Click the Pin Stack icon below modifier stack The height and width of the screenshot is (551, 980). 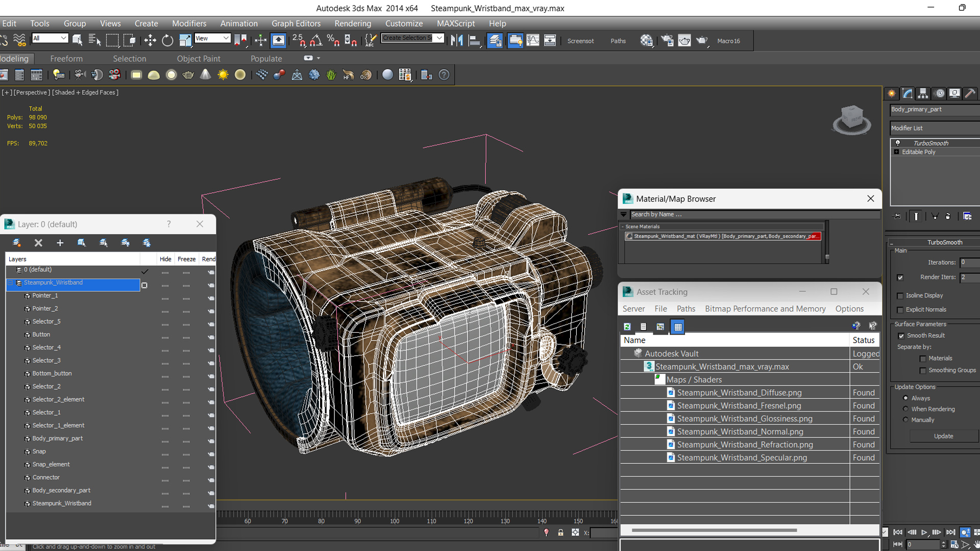(x=897, y=216)
